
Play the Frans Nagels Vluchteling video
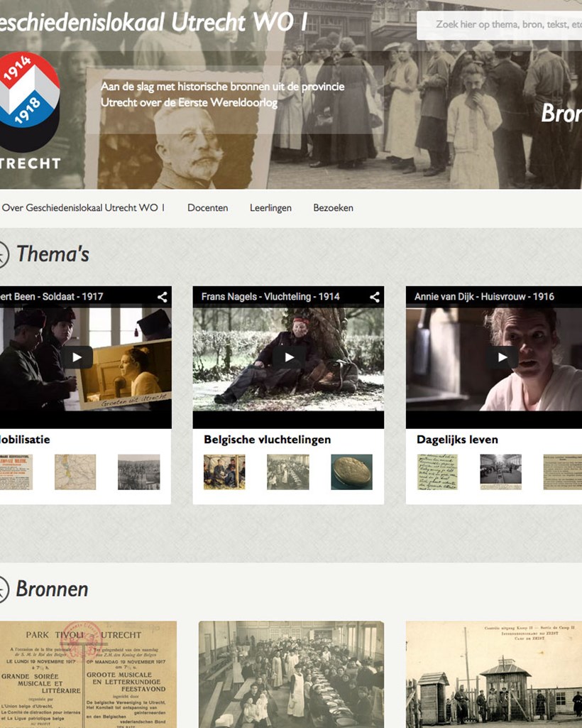point(289,357)
